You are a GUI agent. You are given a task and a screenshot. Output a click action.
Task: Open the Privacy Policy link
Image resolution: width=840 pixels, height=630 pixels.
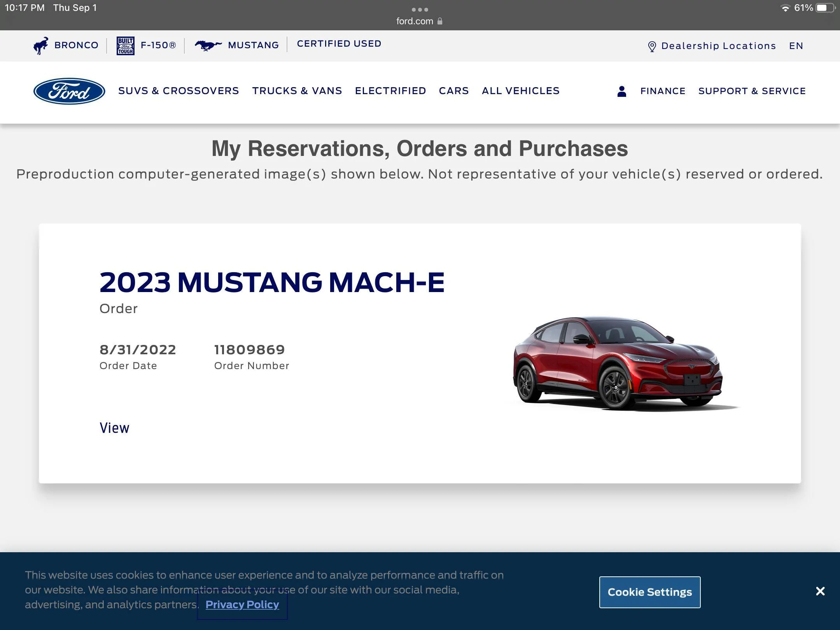click(x=242, y=604)
